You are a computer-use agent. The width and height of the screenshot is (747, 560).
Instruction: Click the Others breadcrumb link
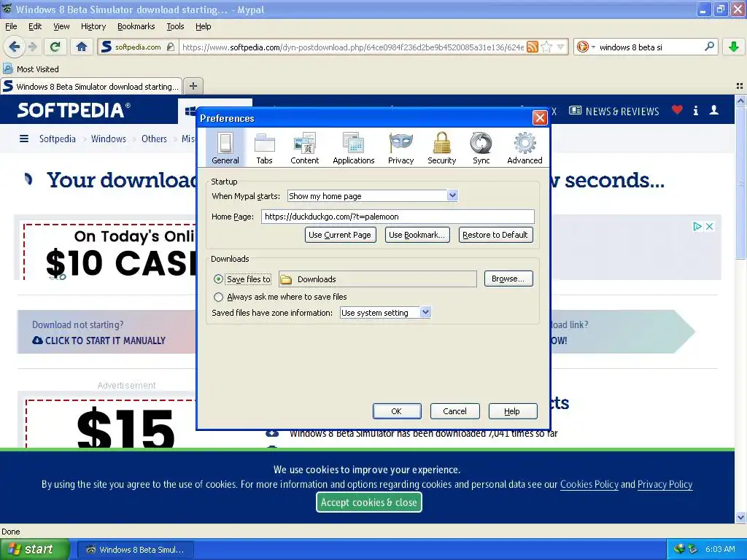(x=154, y=139)
